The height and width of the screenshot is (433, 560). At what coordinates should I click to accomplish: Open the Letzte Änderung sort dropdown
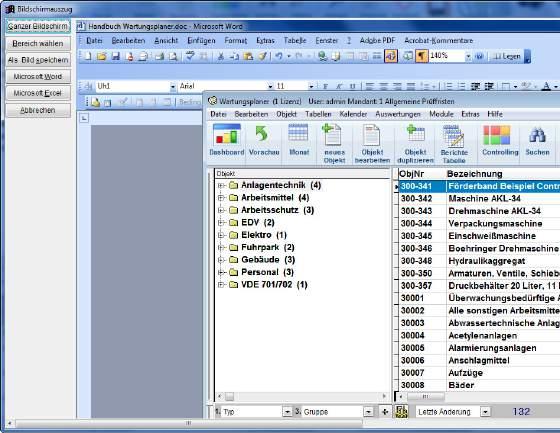click(485, 412)
